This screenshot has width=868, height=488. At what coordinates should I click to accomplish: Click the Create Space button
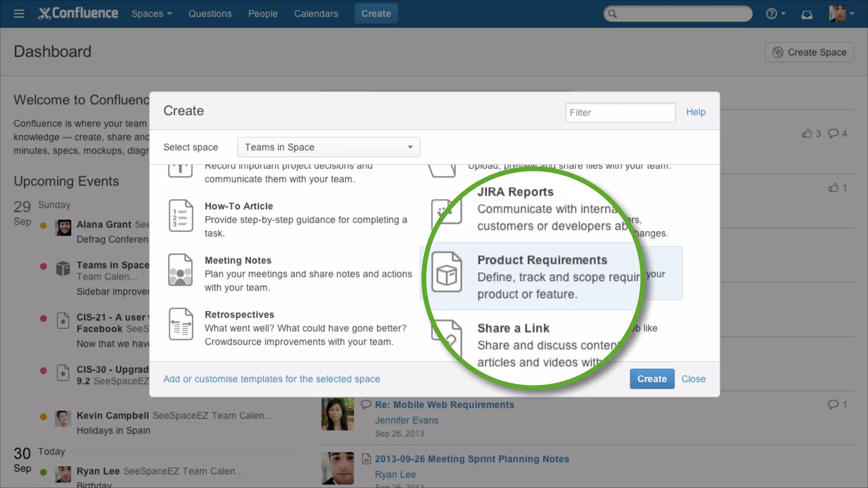(x=809, y=53)
